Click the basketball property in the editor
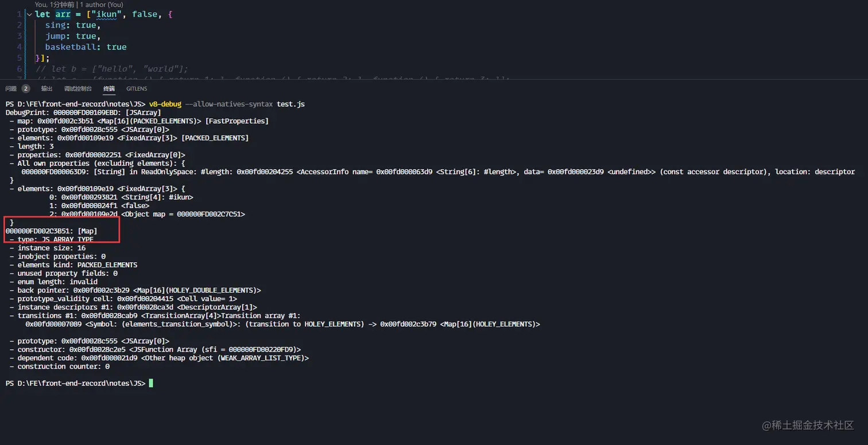The width and height of the screenshot is (868, 445). click(x=73, y=47)
